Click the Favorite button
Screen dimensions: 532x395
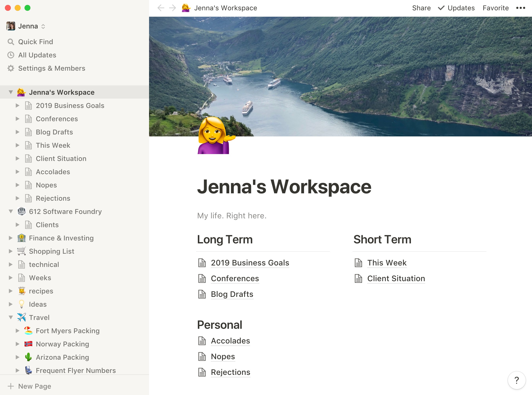tap(496, 8)
